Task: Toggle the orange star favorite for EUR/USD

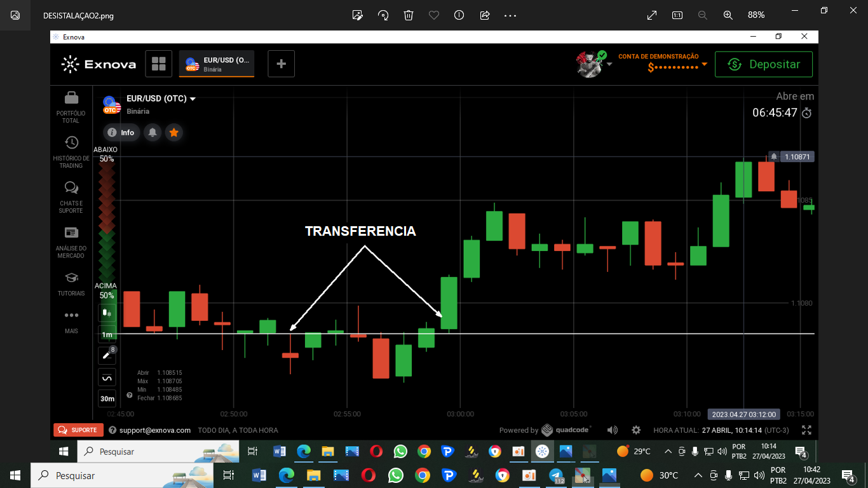Action: click(x=173, y=132)
